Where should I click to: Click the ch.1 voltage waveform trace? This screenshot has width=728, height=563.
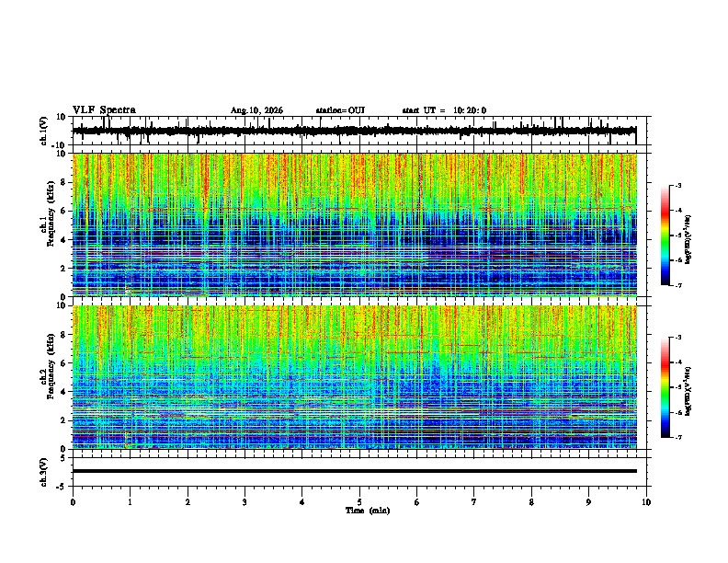pos(354,131)
